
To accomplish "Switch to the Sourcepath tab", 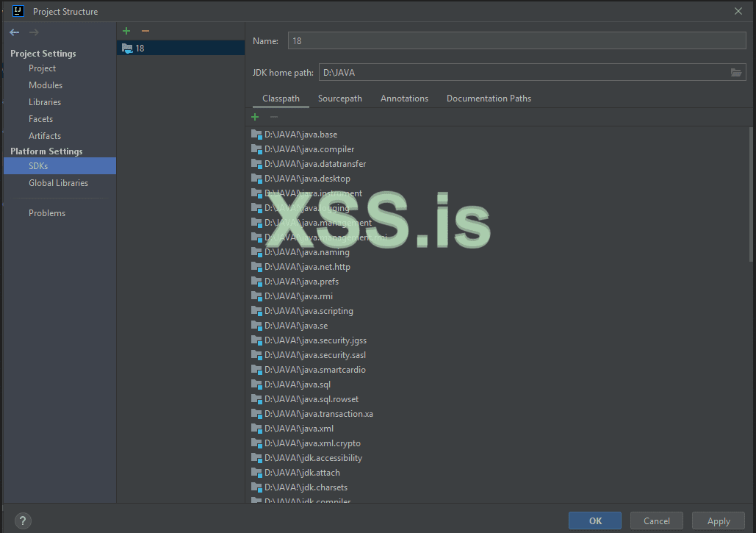I will (339, 99).
